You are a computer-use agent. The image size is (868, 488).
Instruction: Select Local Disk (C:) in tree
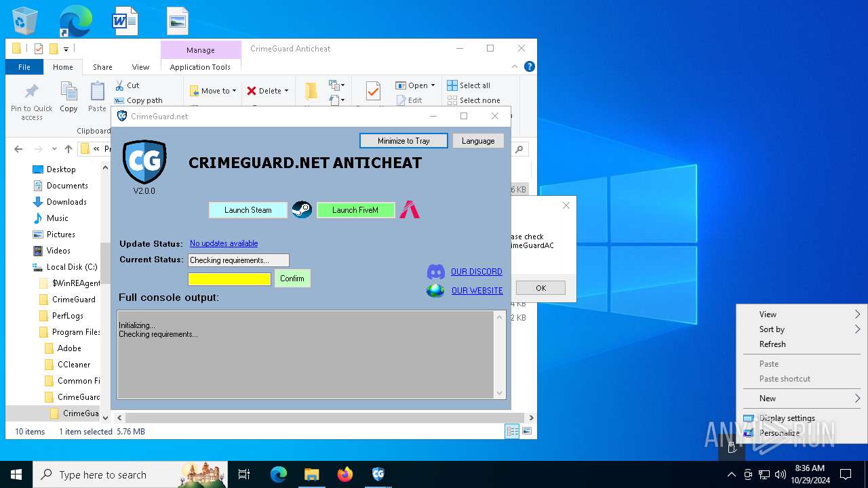[x=72, y=267]
